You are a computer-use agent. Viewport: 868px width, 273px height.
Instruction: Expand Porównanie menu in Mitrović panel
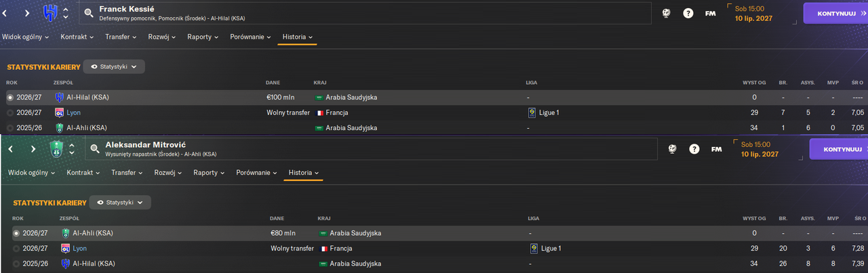(256, 173)
